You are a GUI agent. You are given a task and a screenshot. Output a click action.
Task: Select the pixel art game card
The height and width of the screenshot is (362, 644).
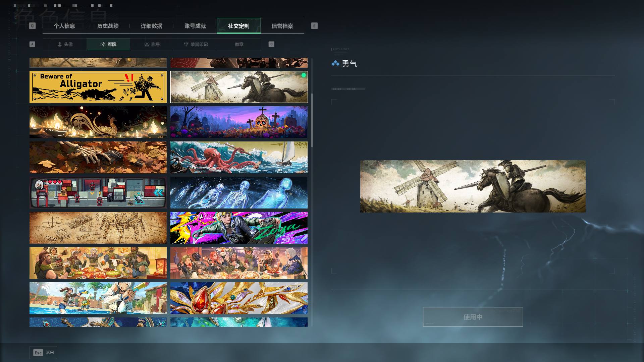pos(98,192)
